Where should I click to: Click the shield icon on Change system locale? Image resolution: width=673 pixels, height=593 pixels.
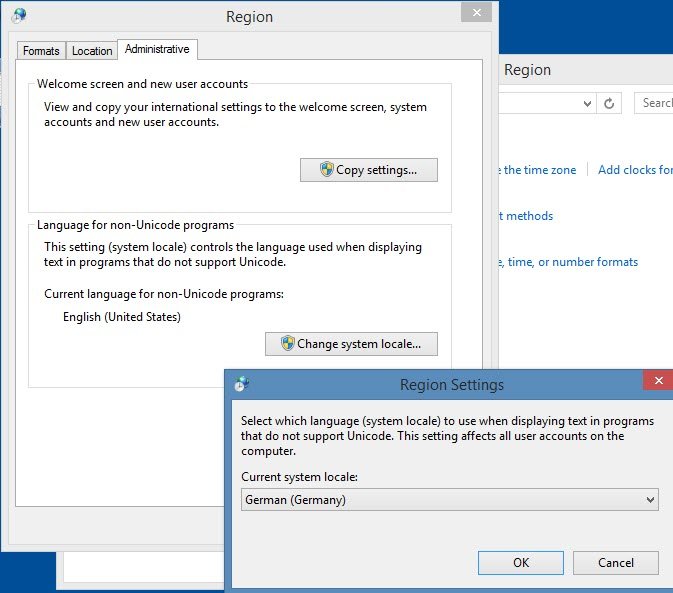(x=288, y=343)
